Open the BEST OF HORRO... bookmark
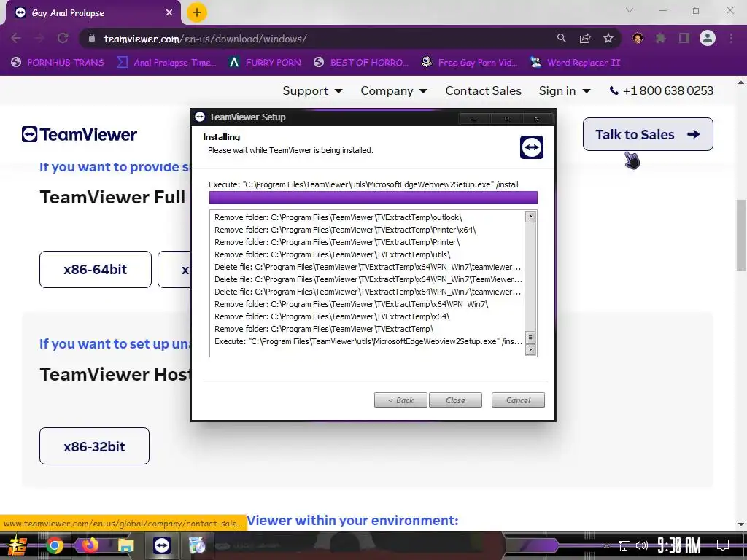Screen dimensions: 747x560 [x=361, y=63]
